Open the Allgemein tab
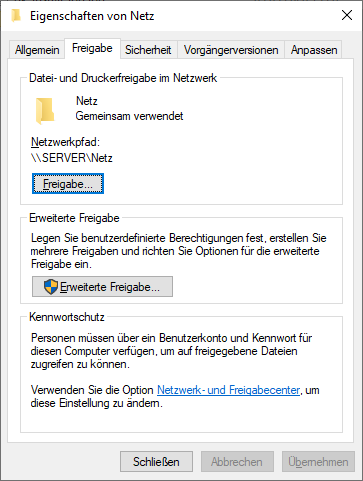 tap(37, 50)
